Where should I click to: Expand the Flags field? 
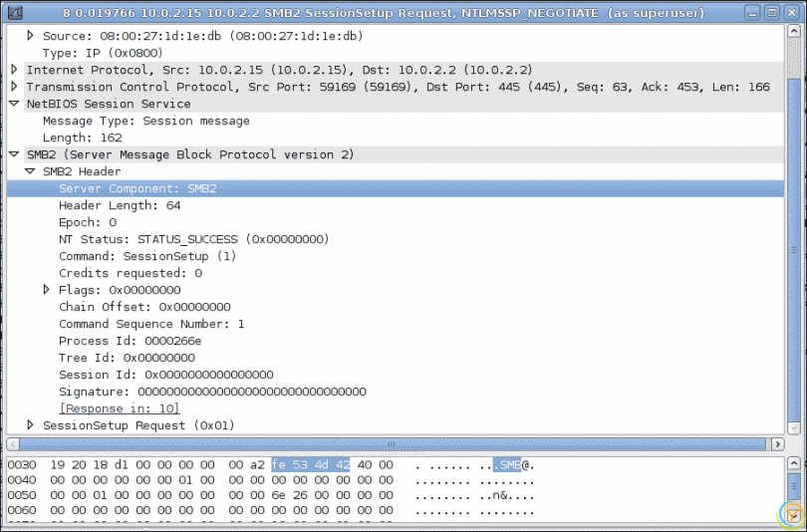pyautogui.click(x=46, y=290)
